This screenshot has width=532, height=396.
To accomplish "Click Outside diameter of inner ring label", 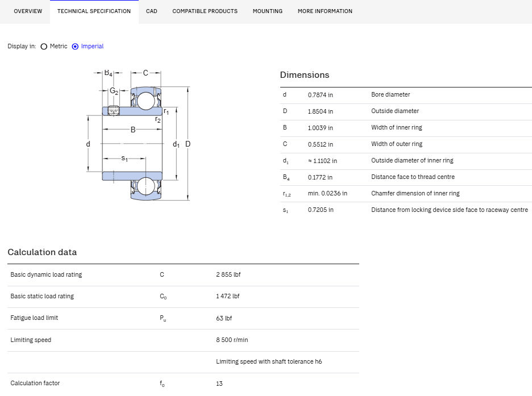I will (x=412, y=160).
